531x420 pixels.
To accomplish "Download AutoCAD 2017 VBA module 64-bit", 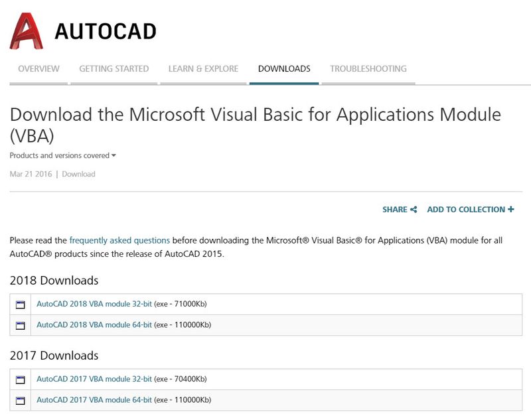I will 94,400.
